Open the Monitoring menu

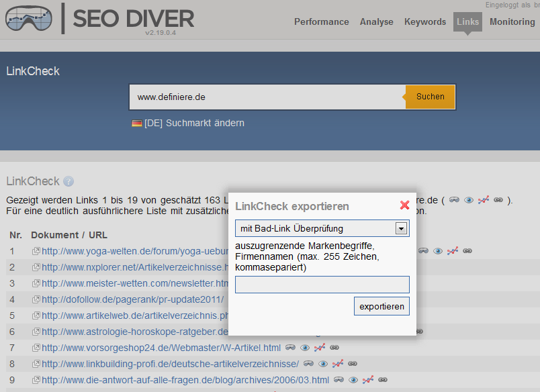tap(512, 21)
